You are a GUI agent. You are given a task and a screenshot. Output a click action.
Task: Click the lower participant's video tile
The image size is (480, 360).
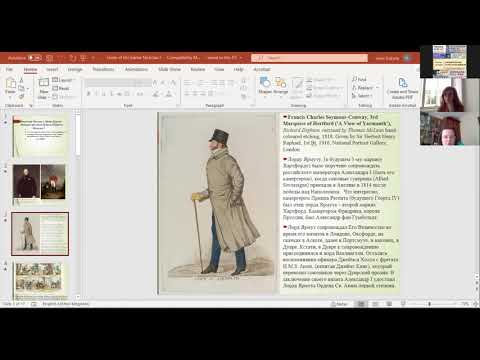tap(450, 128)
